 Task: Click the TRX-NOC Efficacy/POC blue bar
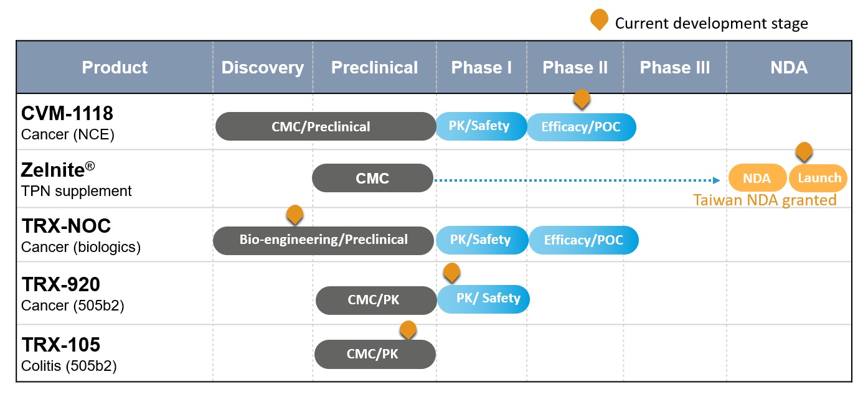click(583, 240)
